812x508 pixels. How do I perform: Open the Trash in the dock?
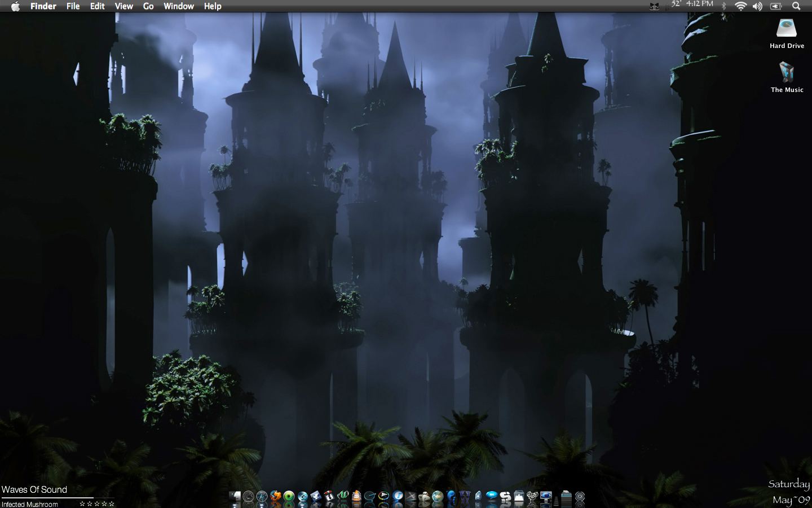[566, 497]
